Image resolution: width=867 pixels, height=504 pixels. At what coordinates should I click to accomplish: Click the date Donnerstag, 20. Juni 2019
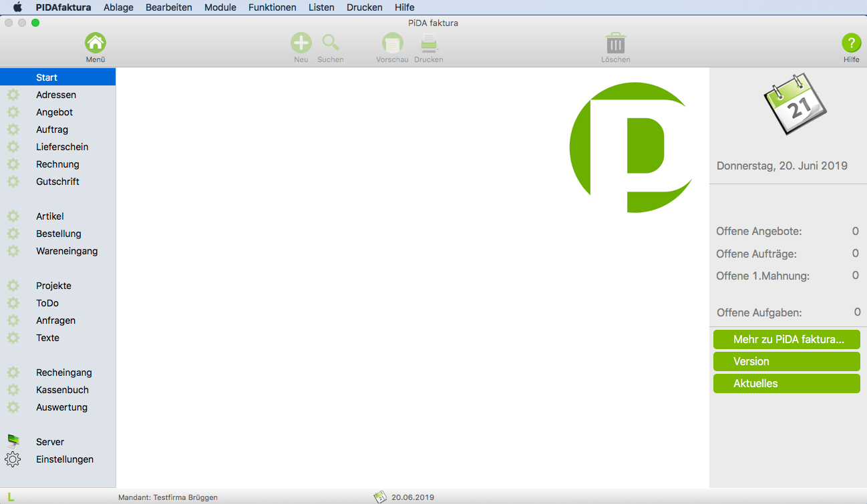tap(782, 166)
